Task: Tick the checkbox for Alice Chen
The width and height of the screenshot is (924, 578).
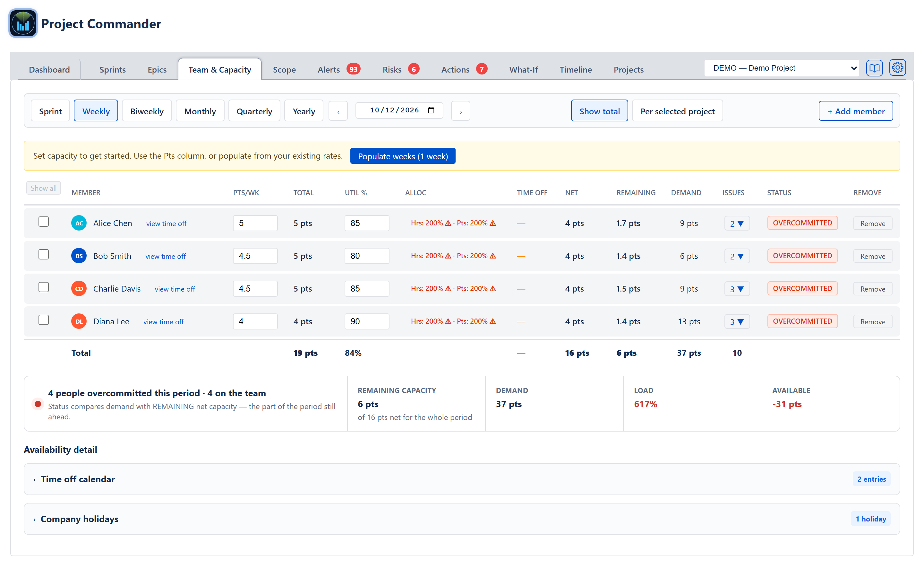Action: (x=44, y=222)
